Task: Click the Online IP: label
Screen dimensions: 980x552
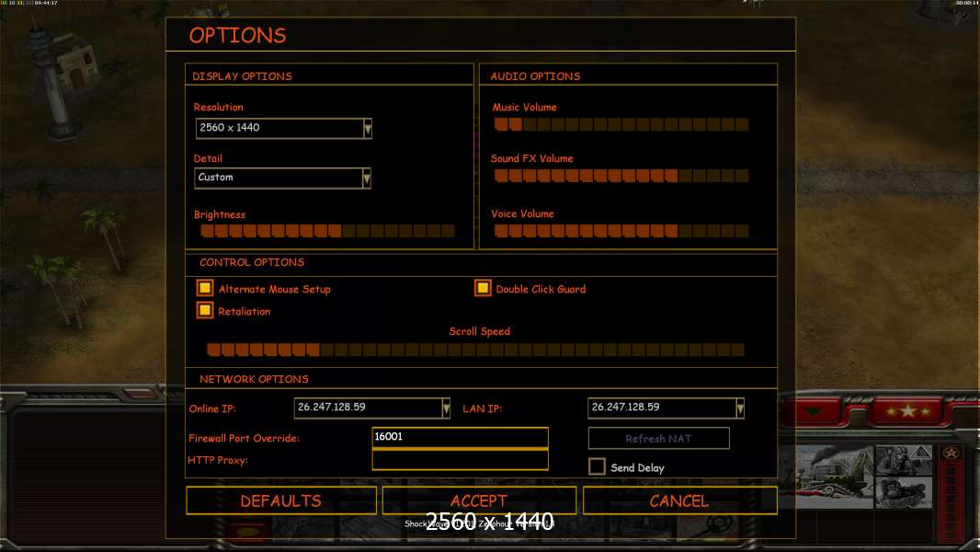Action: point(212,408)
